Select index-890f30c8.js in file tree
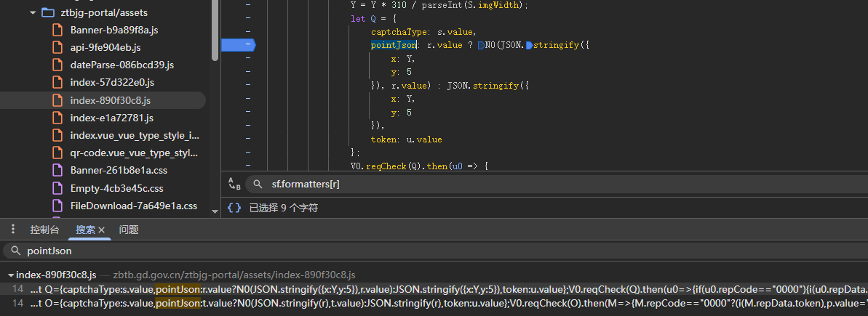The width and height of the screenshot is (868, 316). [110, 100]
